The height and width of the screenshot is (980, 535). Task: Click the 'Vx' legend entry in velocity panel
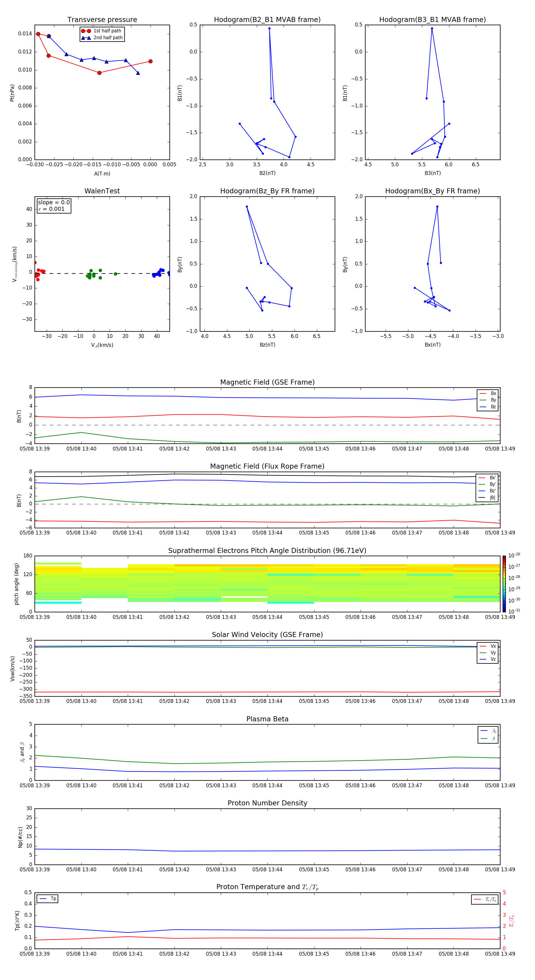[x=488, y=646]
